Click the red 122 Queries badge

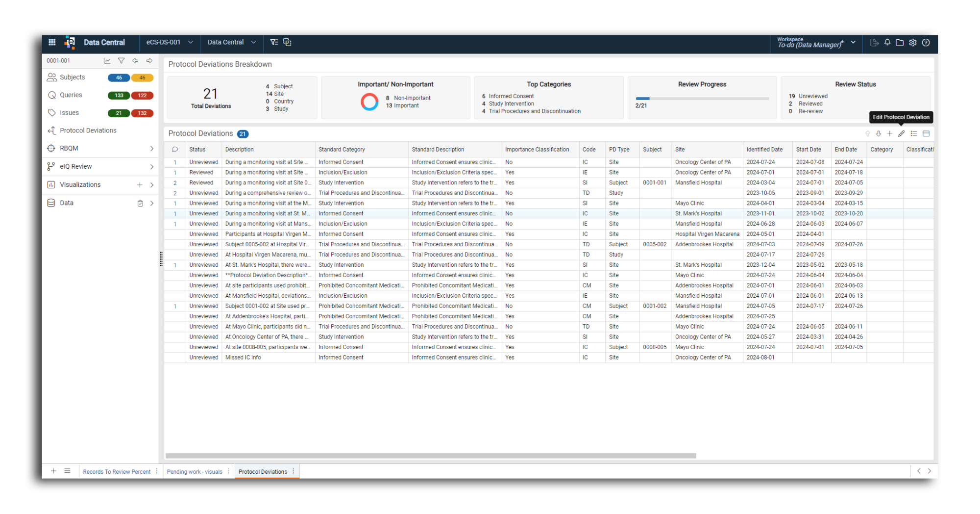pyautogui.click(x=142, y=95)
